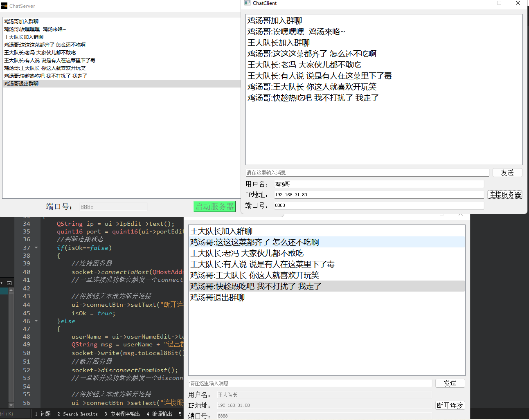
Task: Select 王大队长加入群聊 row in upper ChatClient
Action: (x=384, y=43)
